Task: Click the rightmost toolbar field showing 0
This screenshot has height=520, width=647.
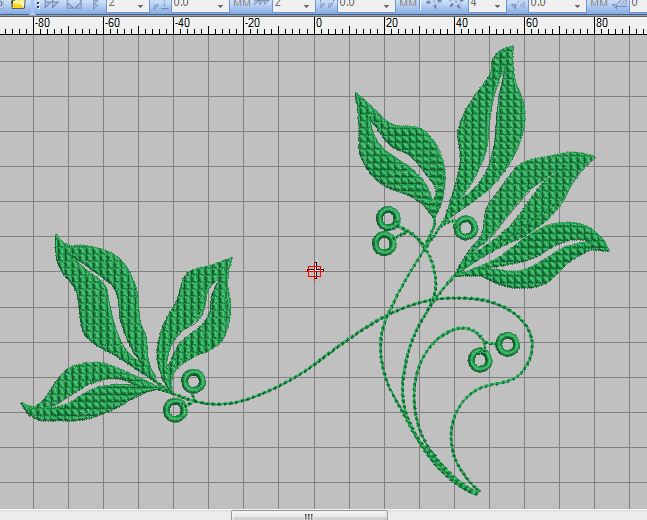Action: coord(638,5)
